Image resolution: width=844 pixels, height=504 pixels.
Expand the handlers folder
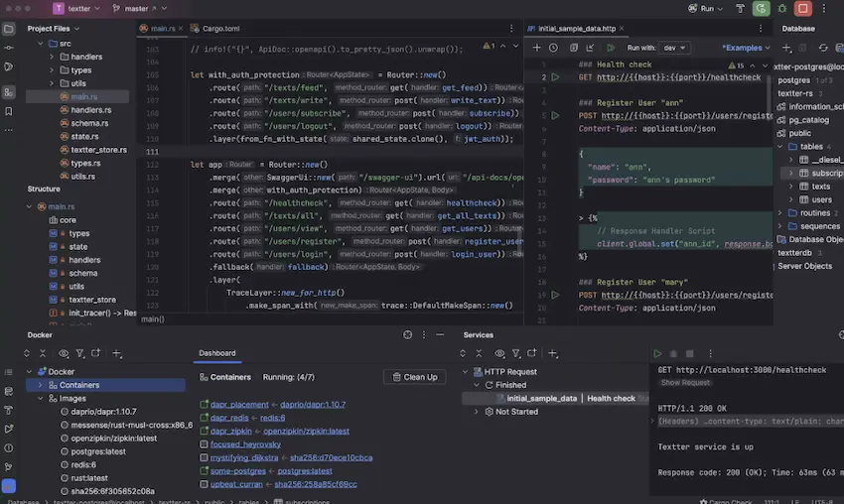pyautogui.click(x=52, y=57)
